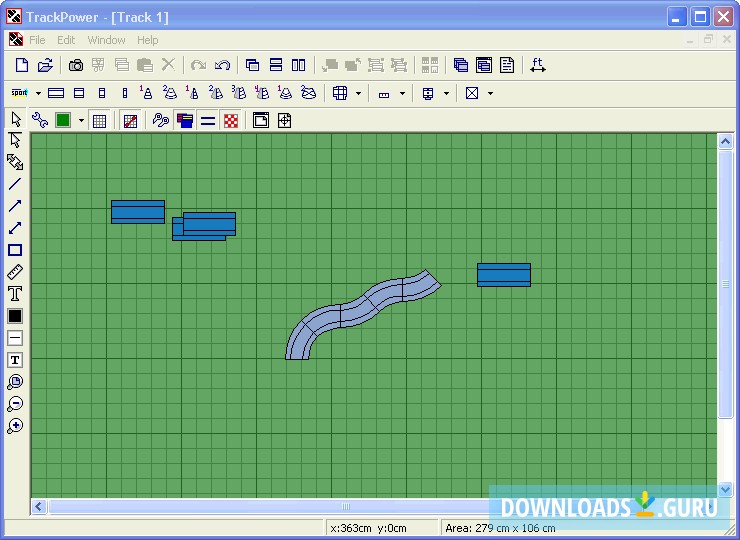Viewport: 740px width, 540px height.
Task: Select the gray curved track section
Action: [x=363, y=315]
